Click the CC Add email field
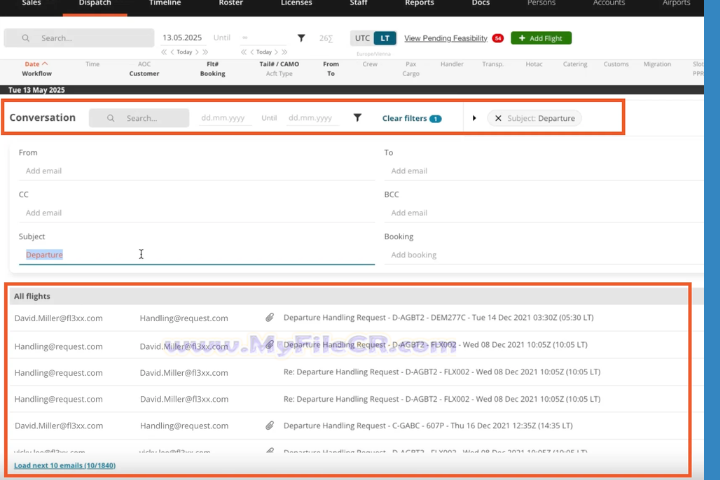This screenshot has width=720, height=480. pos(197,213)
